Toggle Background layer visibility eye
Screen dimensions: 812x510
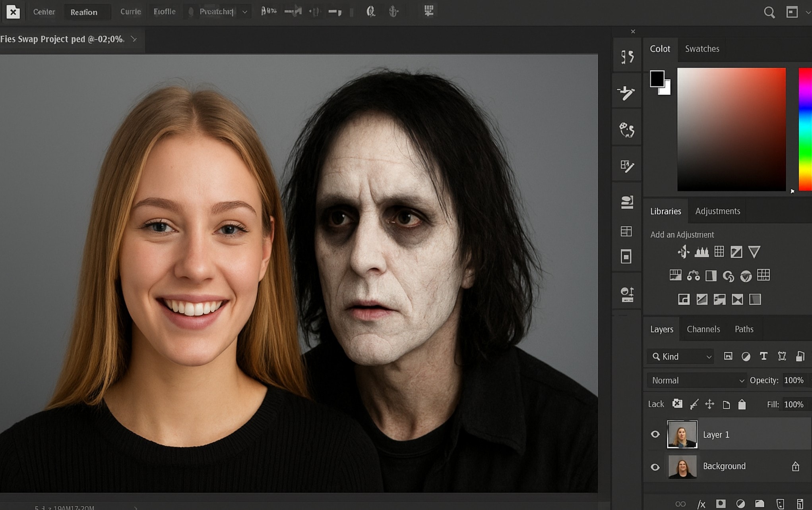[655, 467]
